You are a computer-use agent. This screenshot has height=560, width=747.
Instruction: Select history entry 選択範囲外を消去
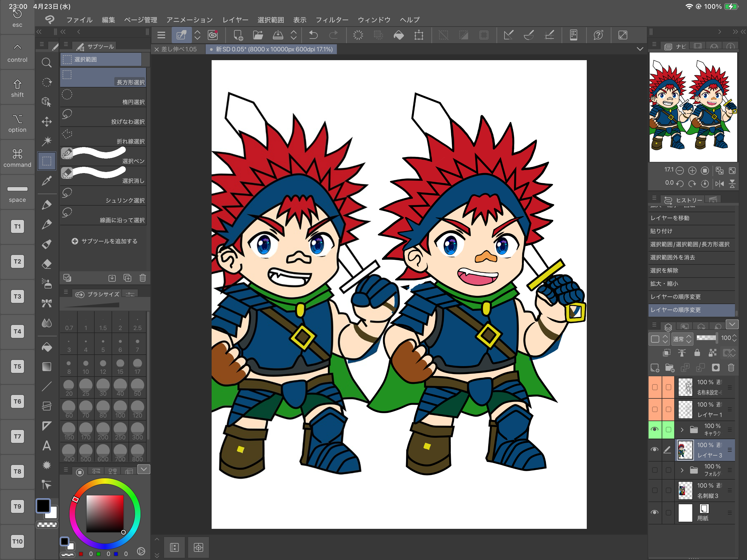click(x=691, y=257)
